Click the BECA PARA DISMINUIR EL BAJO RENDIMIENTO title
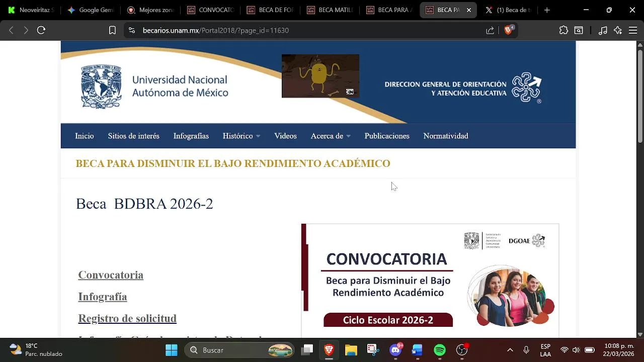The width and height of the screenshot is (644, 362). click(x=233, y=163)
